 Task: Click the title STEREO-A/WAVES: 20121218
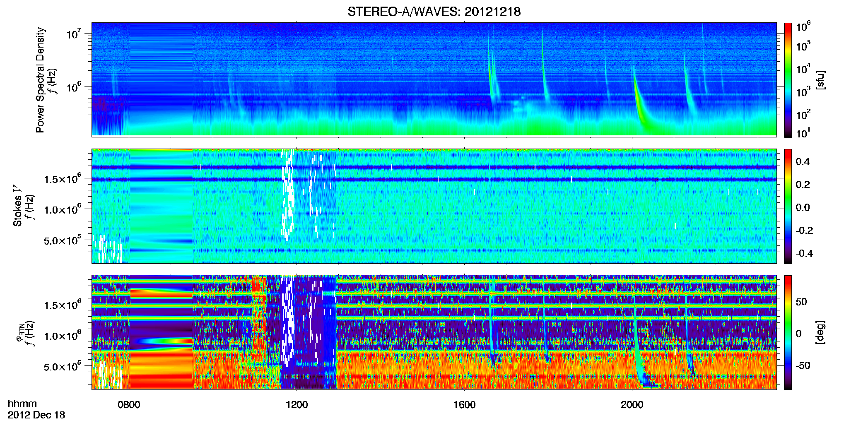pyautogui.click(x=434, y=12)
